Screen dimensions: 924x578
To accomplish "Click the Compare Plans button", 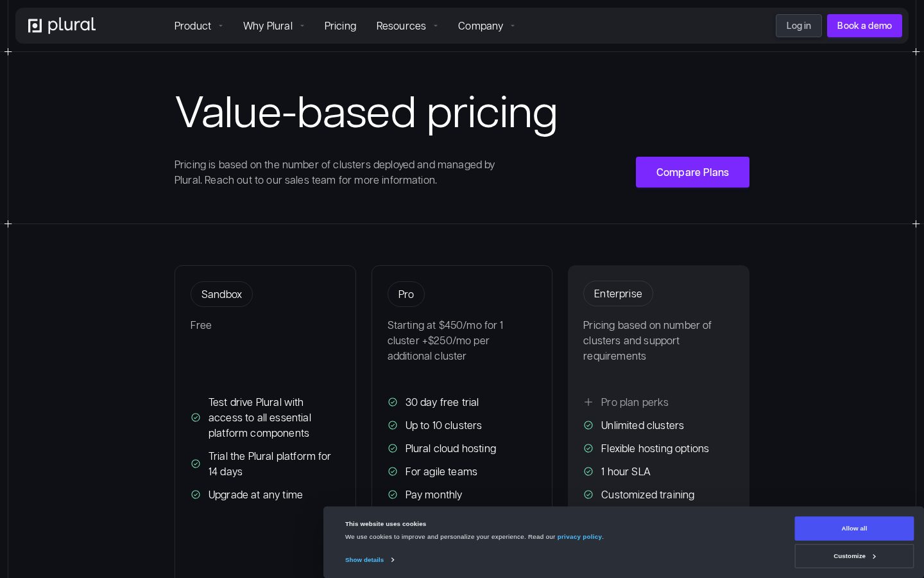I will [692, 172].
